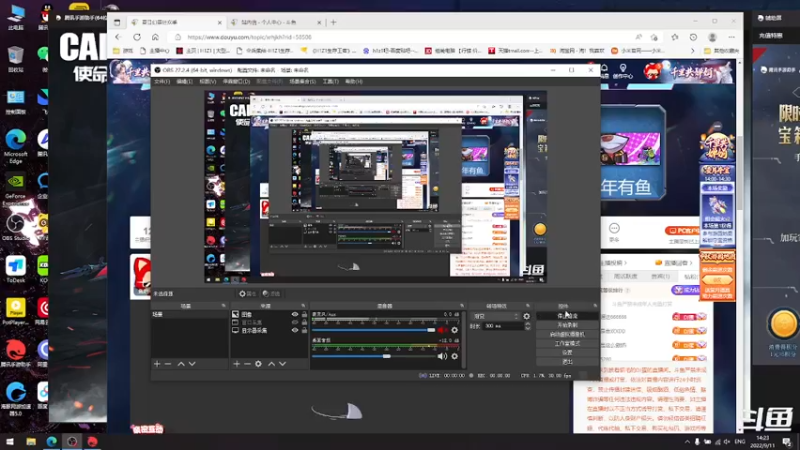Viewport: 800px width, 450px height.
Task: Add a new source with the plus icon
Action: point(236,364)
